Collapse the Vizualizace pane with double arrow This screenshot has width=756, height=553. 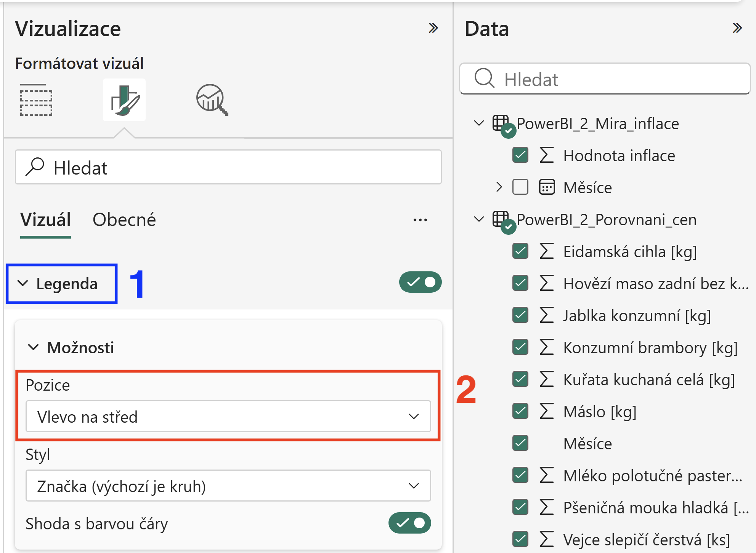point(433,28)
